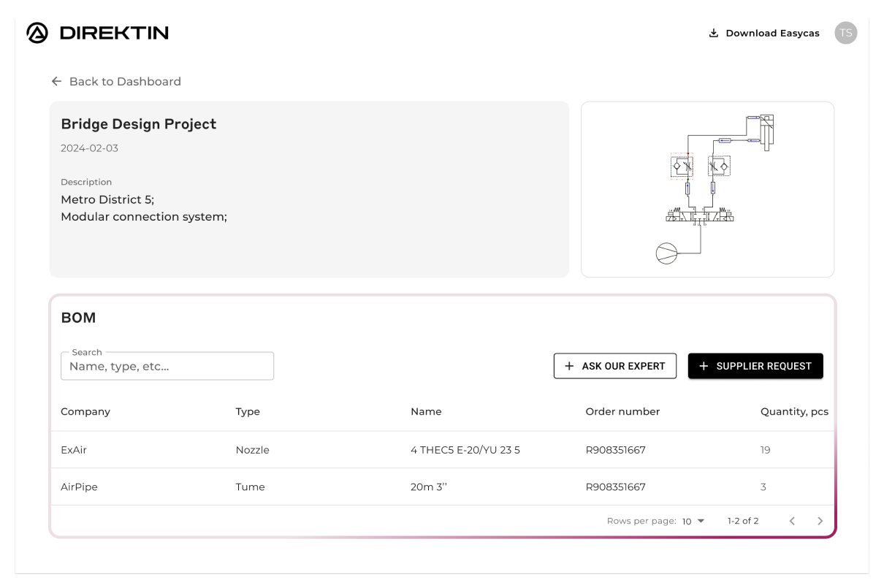Focus the Search name, type input field
884x588 pixels.
[x=167, y=366]
